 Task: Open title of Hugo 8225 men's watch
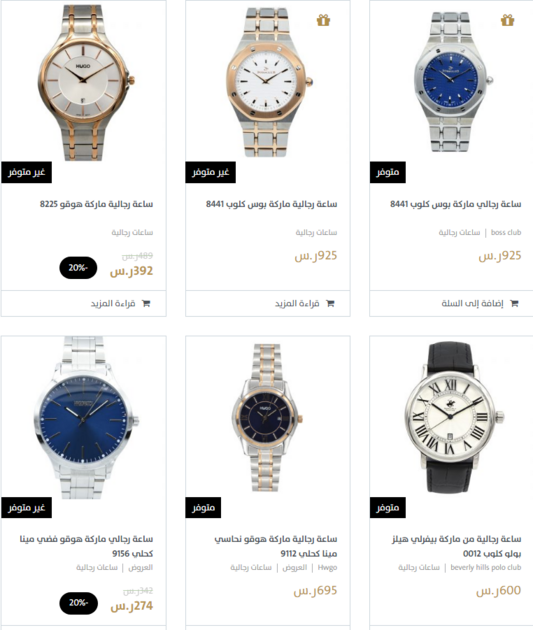tap(96, 204)
